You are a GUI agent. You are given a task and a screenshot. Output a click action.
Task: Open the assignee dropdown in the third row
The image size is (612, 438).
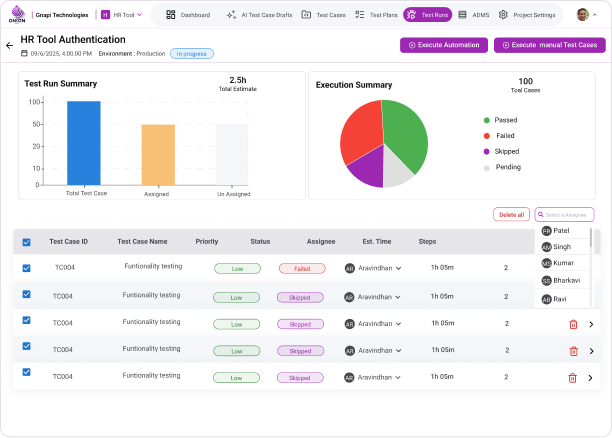pos(399,324)
